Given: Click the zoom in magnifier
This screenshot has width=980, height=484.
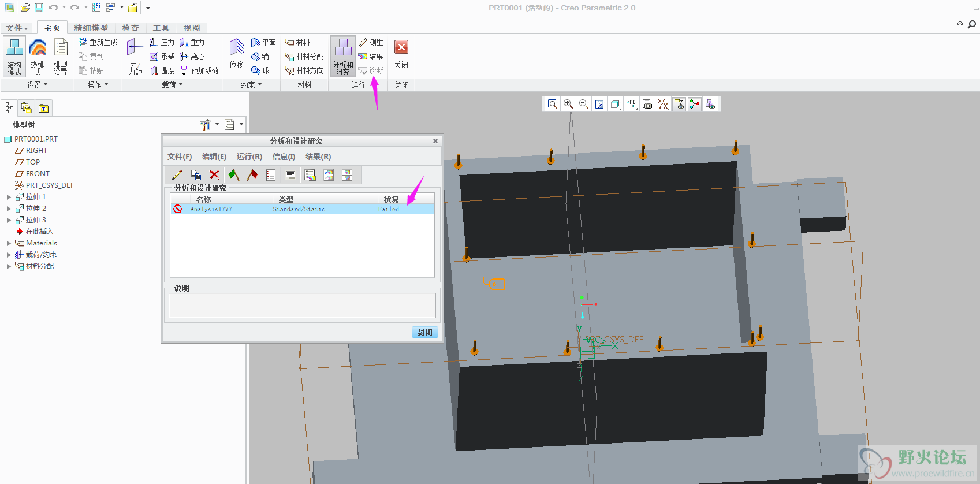Looking at the screenshot, I should 568,104.
